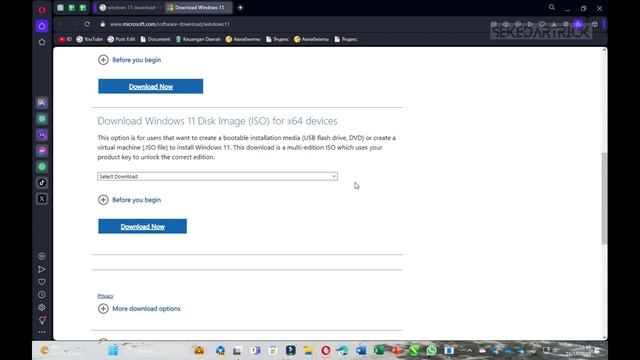Open the tab search magnifier icon
The height and width of the screenshot is (360, 640).
coord(551,7)
